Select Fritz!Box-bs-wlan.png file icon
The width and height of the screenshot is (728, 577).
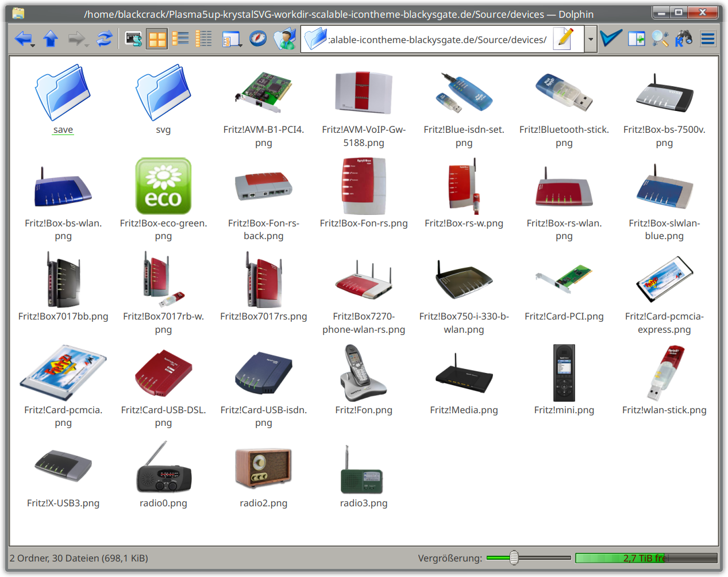click(63, 186)
